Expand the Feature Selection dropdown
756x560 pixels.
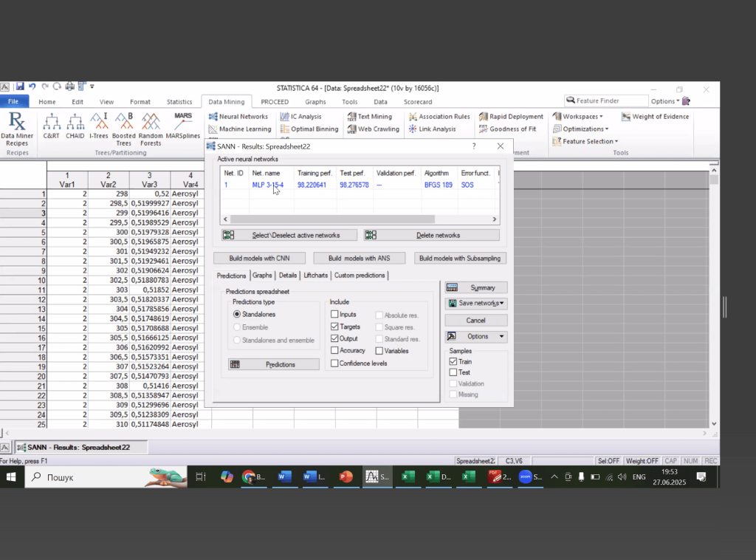[585, 142]
